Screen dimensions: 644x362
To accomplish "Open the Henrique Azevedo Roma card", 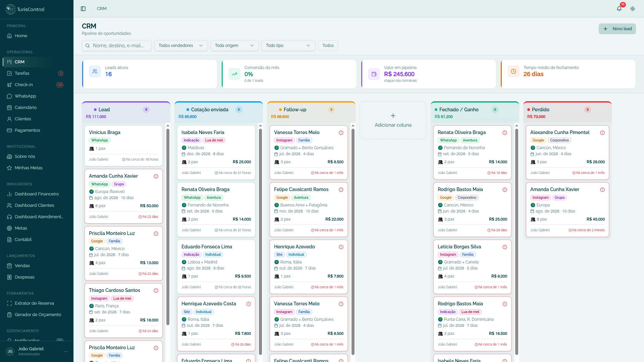I will coord(309,267).
